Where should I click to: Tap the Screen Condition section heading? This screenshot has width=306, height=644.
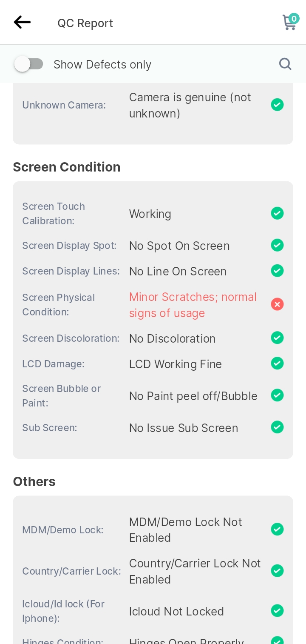point(67,167)
